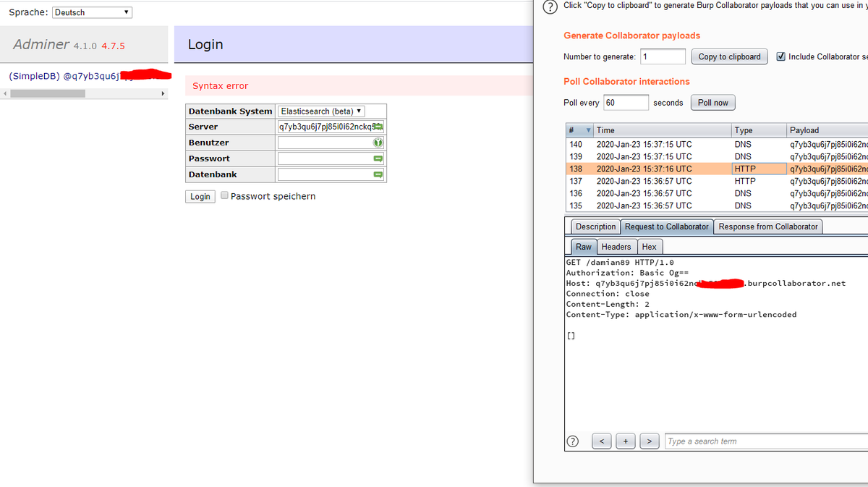Click the previous match (<) button
This screenshot has height=487, width=868.
click(x=603, y=441)
